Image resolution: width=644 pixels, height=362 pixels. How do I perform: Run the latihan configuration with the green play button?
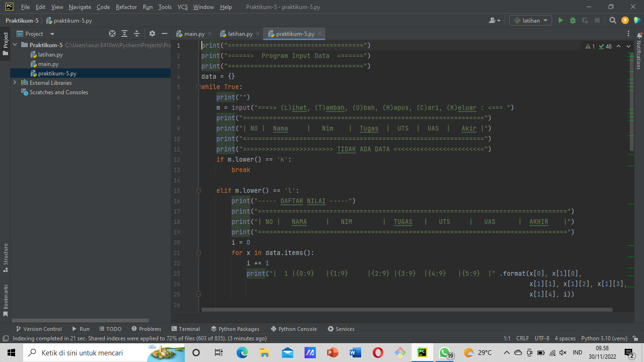click(x=561, y=20)
